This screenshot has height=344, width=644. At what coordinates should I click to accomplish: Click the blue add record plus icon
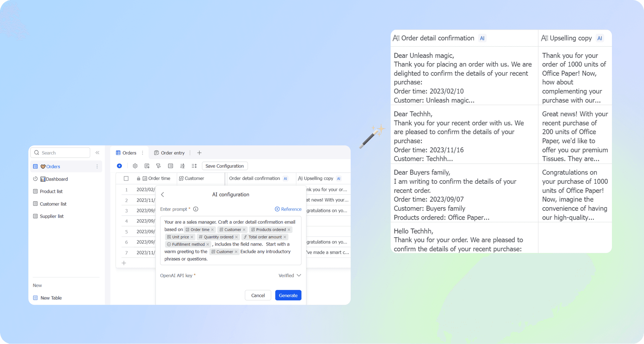click(x=119, y=166)
